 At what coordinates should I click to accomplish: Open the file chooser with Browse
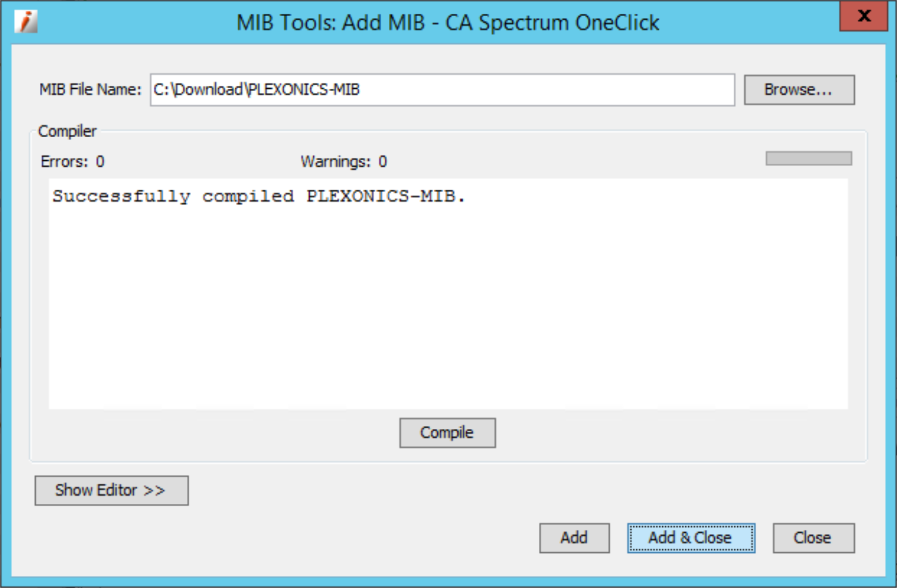tap(799, 89)
